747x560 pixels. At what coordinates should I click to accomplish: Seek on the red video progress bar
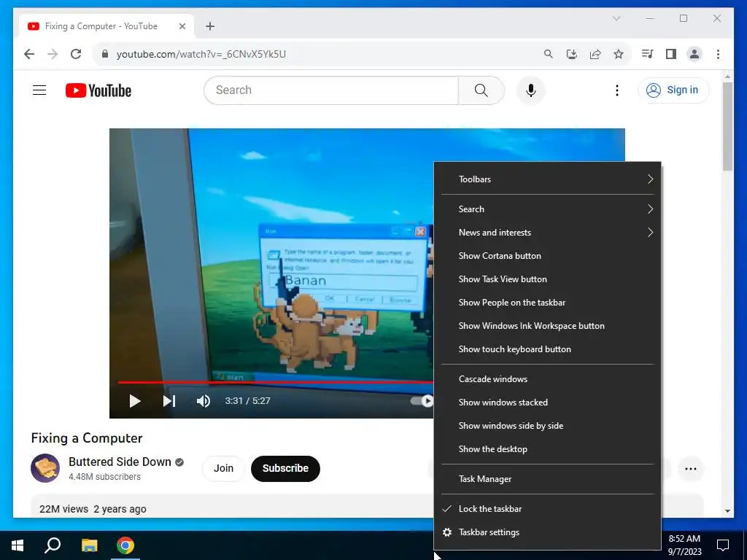pyautogui.click(x=275, y=382)
